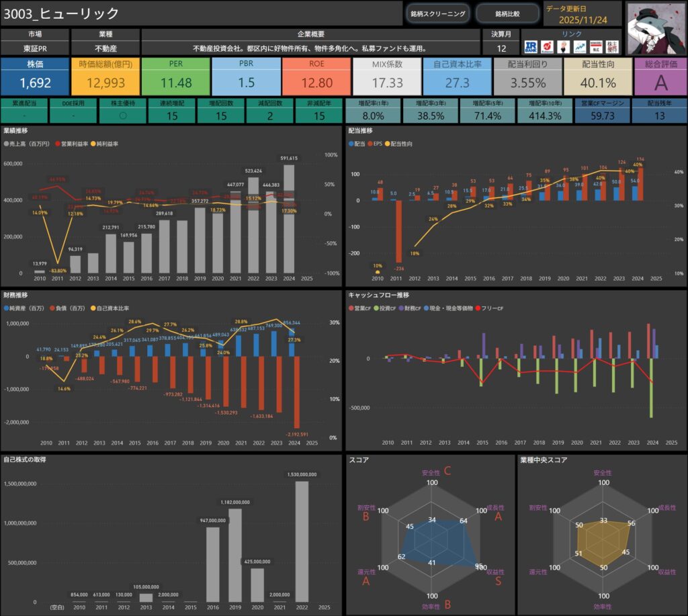Click the 株主優待 link icon
This screenshot has height=616, width=688.
(611, 47)
